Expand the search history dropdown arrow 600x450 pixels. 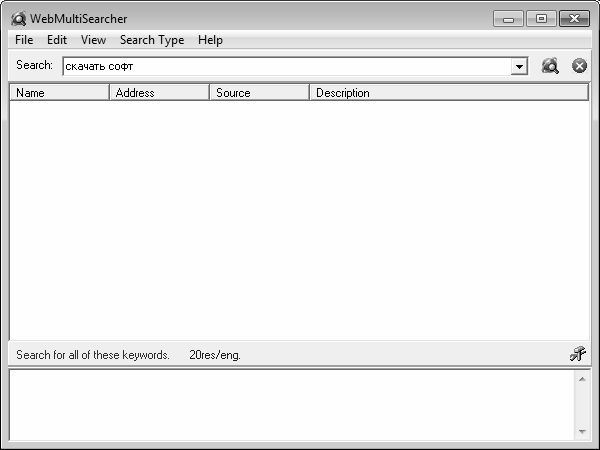(519, 67)
